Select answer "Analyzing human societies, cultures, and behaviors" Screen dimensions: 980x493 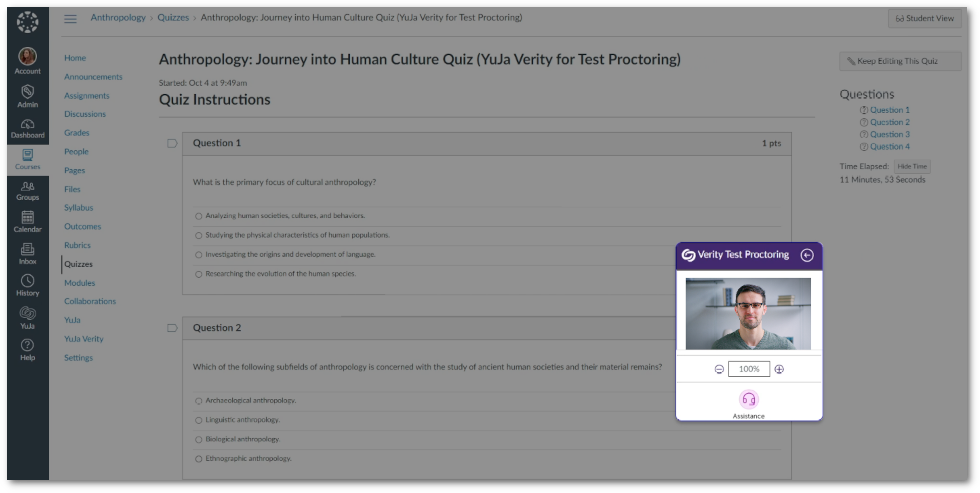coord(199,216)
